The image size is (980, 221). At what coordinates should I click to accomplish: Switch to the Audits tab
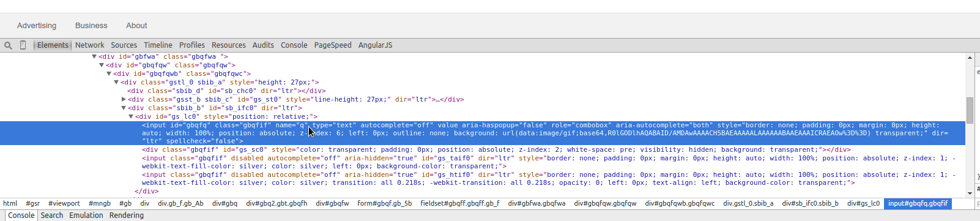263,45
